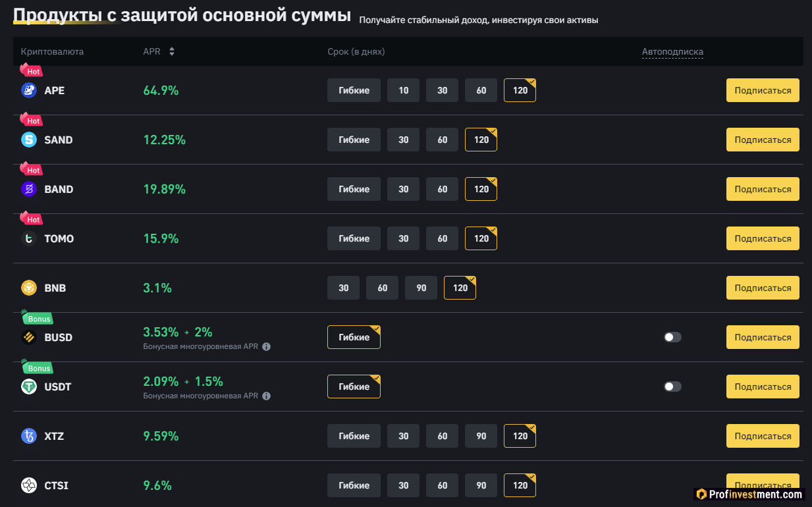Click the Hot badge above TOMO
Image resolution: width=812 pixels, height=507 pixels.
(x=31, y=219)
